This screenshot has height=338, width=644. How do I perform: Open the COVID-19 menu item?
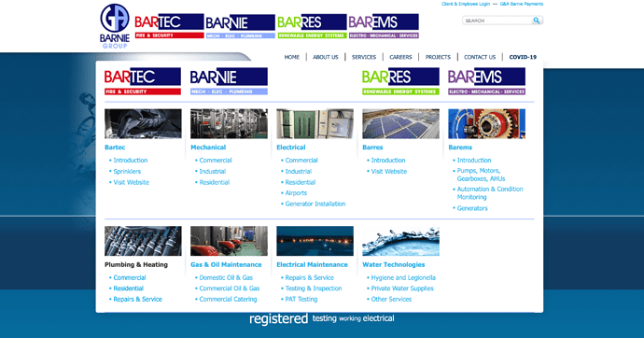[523, 57]
